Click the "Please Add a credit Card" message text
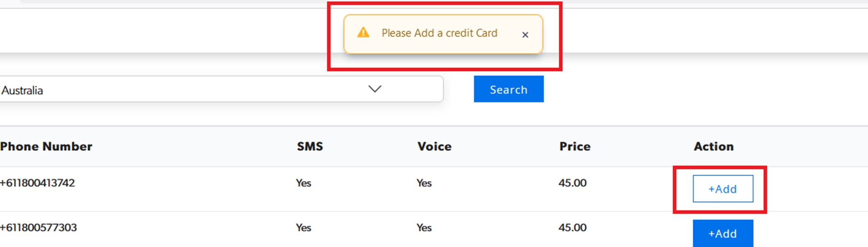 click(x=439, y=33)
